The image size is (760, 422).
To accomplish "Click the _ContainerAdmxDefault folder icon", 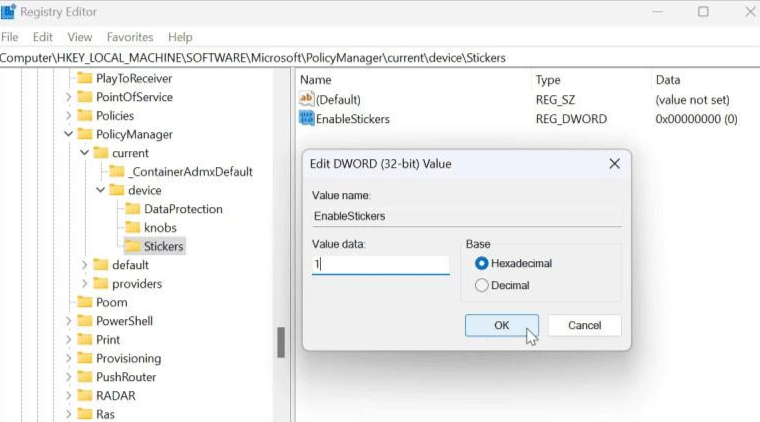I will [116, 172].
